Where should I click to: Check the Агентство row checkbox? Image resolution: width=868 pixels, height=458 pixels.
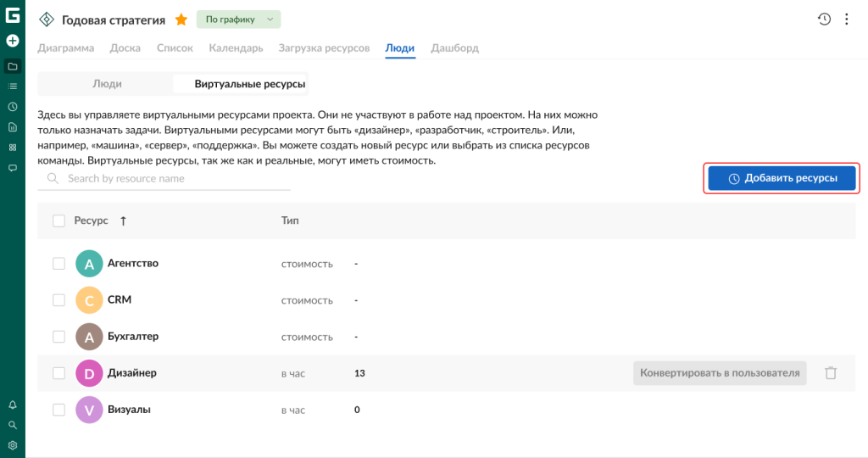(58, 264)
